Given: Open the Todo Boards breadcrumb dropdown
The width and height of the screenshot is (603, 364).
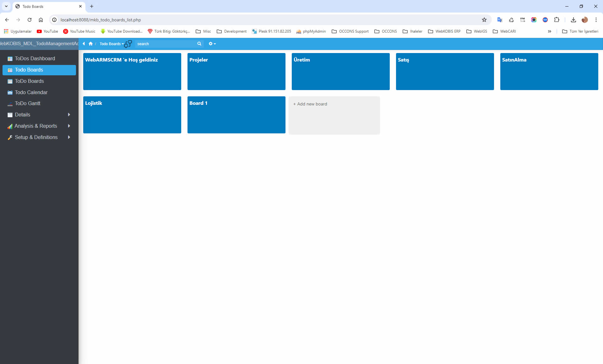Looking at the screenshot, I should coord(111,44).
